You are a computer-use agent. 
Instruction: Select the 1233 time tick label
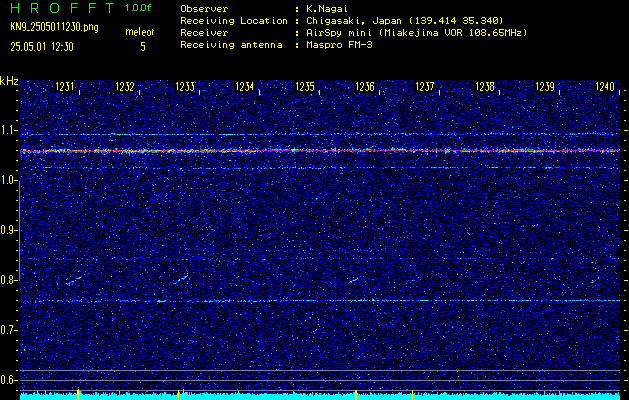click(185, 86)
